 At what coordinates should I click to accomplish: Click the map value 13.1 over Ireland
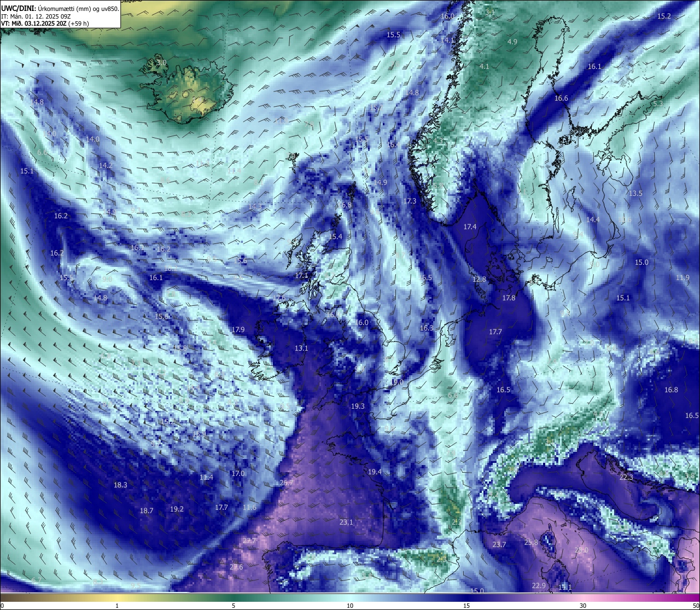click(x=301, y=348)
